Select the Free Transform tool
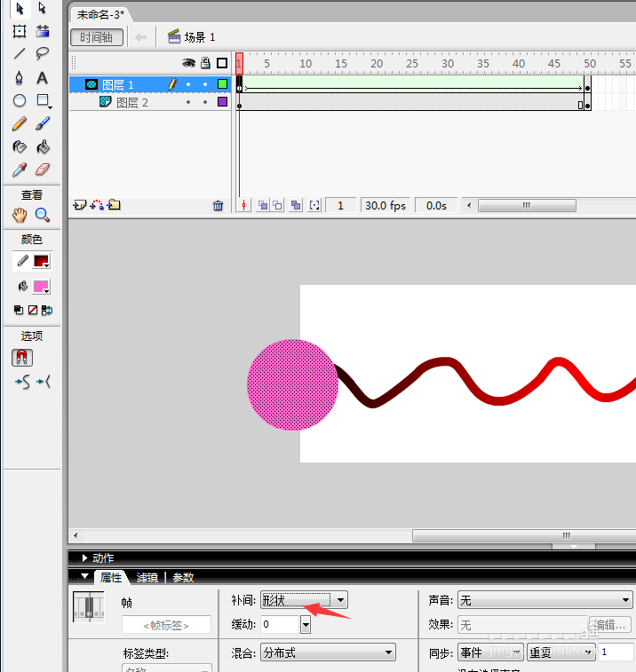Screen dimensions: 636x672 tap(20, 31)
